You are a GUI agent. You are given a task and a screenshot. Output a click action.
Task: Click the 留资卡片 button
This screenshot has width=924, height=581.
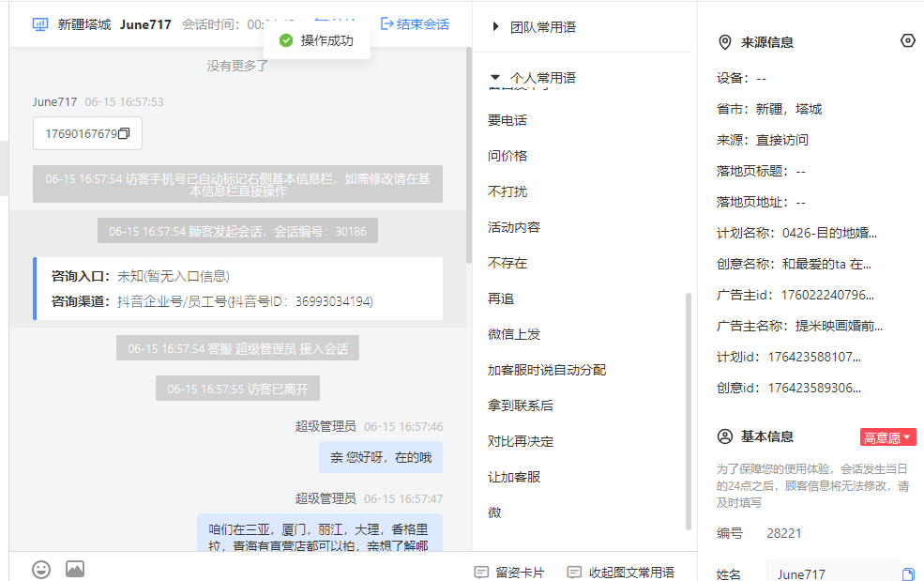(x=509, y=573)
